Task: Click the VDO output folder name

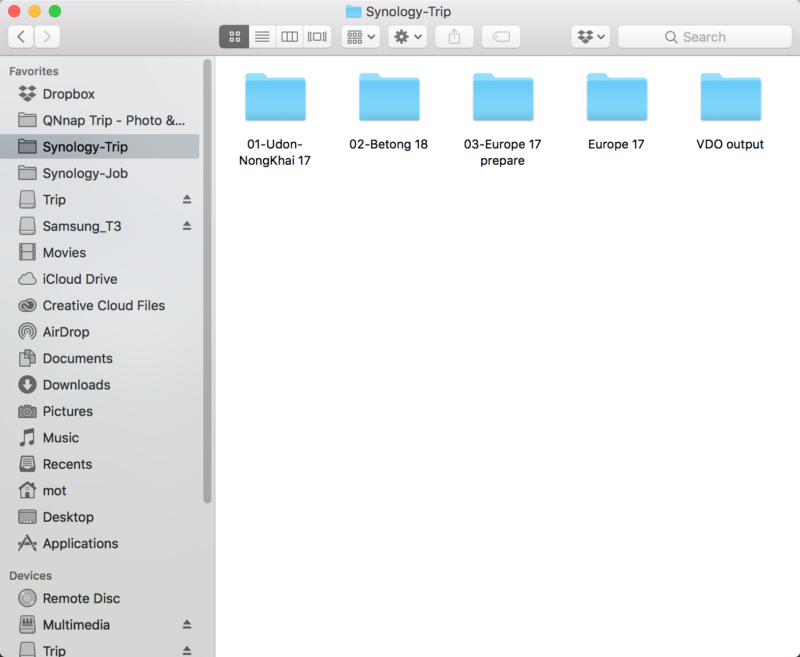Action: 730,144
